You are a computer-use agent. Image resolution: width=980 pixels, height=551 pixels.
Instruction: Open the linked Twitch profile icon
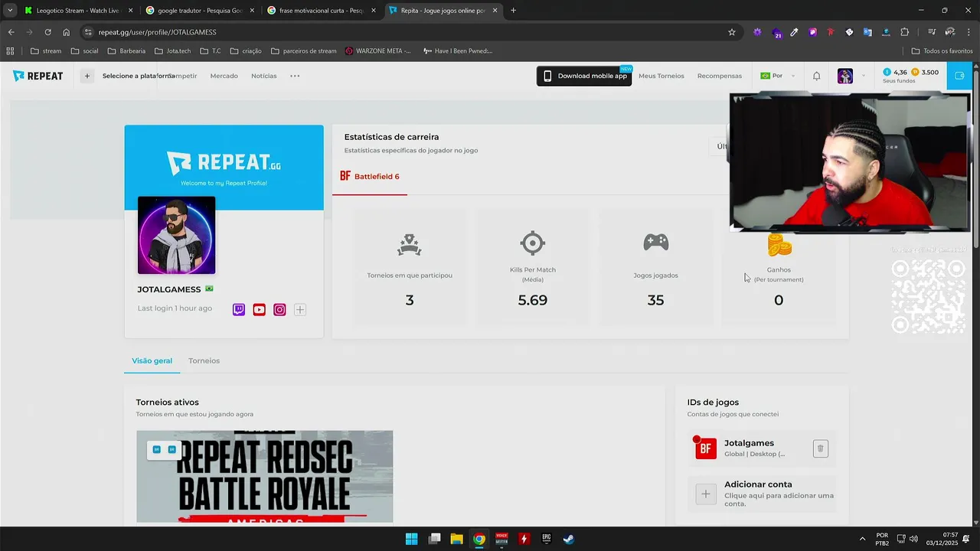point(239,310)
